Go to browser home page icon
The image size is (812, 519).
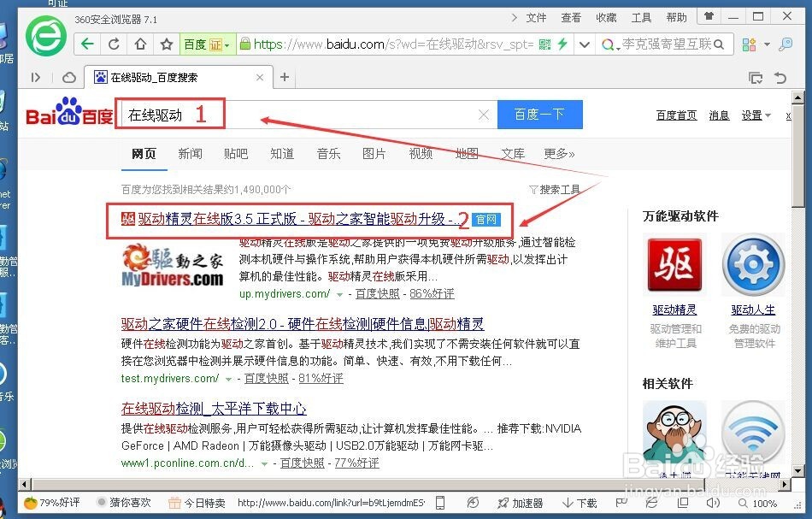coord(140,44)
